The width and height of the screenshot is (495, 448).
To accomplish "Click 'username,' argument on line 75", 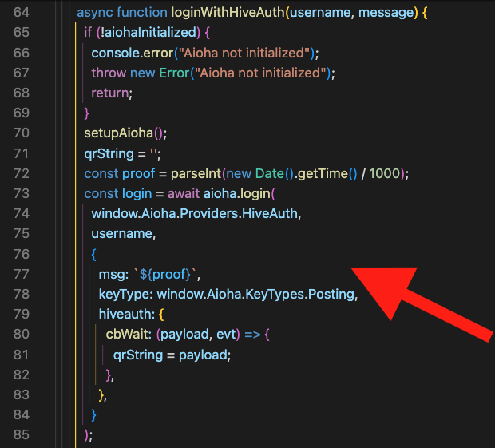I will pos(124,234).
